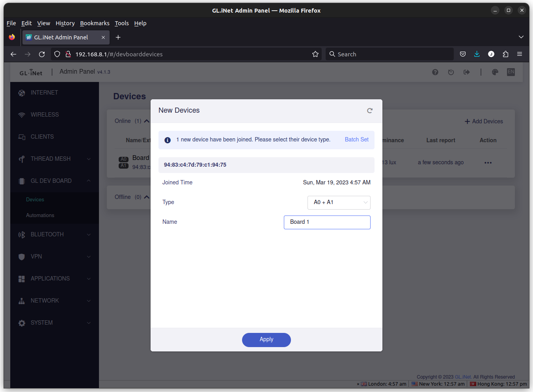This screenshot has width=533, height=392.
Task: Expand the SYSTEM menu
Action: click(x=54, y=323)
